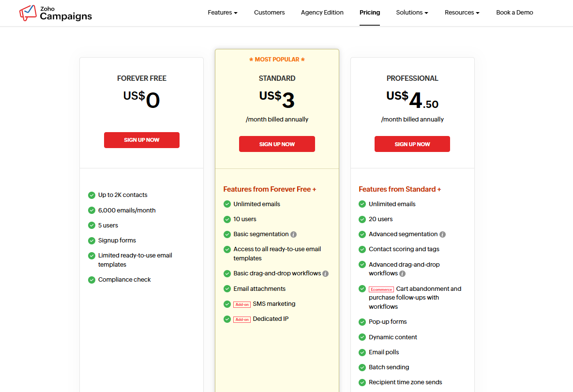Click green check icon beside Signup forms

(x=92, y=241)
